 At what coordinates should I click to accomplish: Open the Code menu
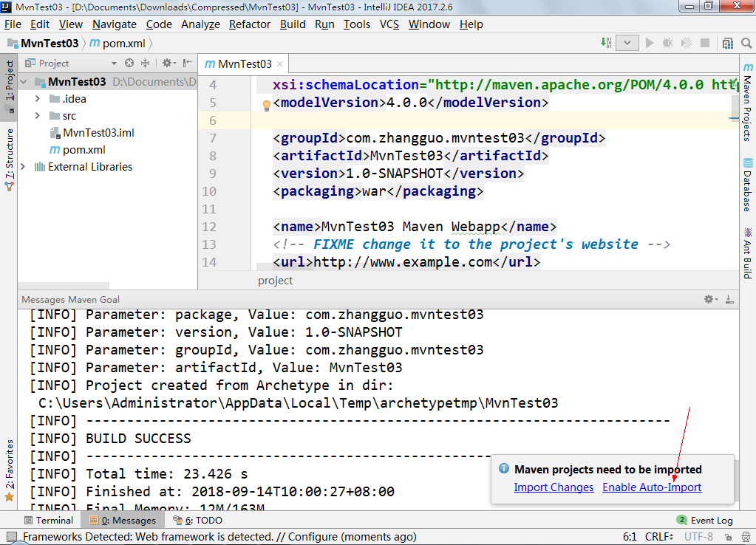[x=159, y=24]
